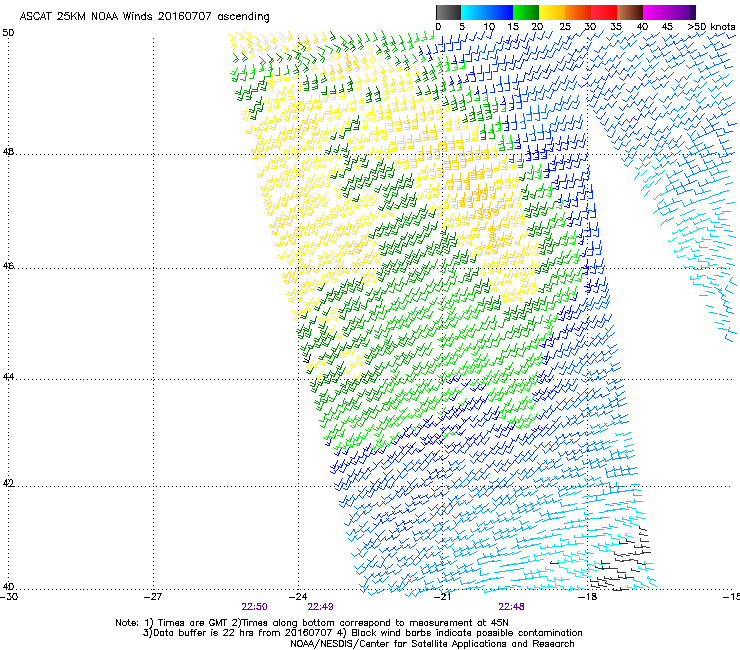Click the green 15–20 knots legend color segment
This screenshot has width=740, height=650.
point(526,12)
